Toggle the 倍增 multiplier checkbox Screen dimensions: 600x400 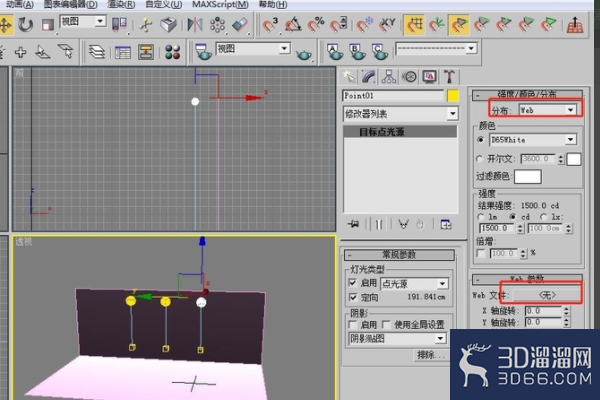click(x=481, y=253)
